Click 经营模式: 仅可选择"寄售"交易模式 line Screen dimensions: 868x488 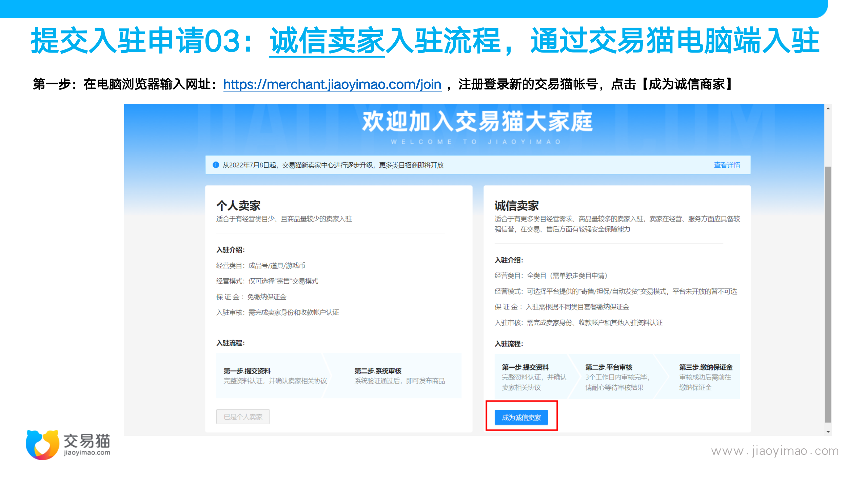click(267, 281)
